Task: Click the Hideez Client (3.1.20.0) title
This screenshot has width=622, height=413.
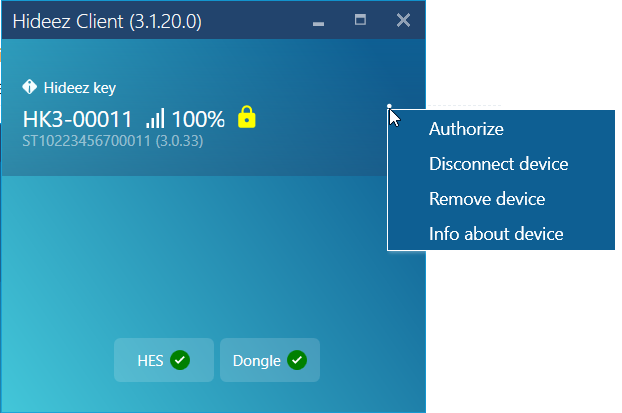Action: 107,21
